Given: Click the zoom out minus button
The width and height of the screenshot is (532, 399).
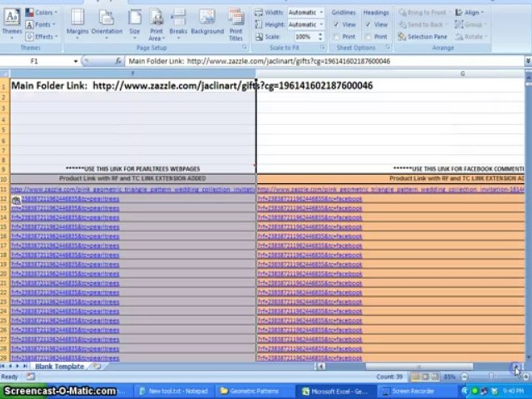Looking at the screenshot, I should coord(464,377).
